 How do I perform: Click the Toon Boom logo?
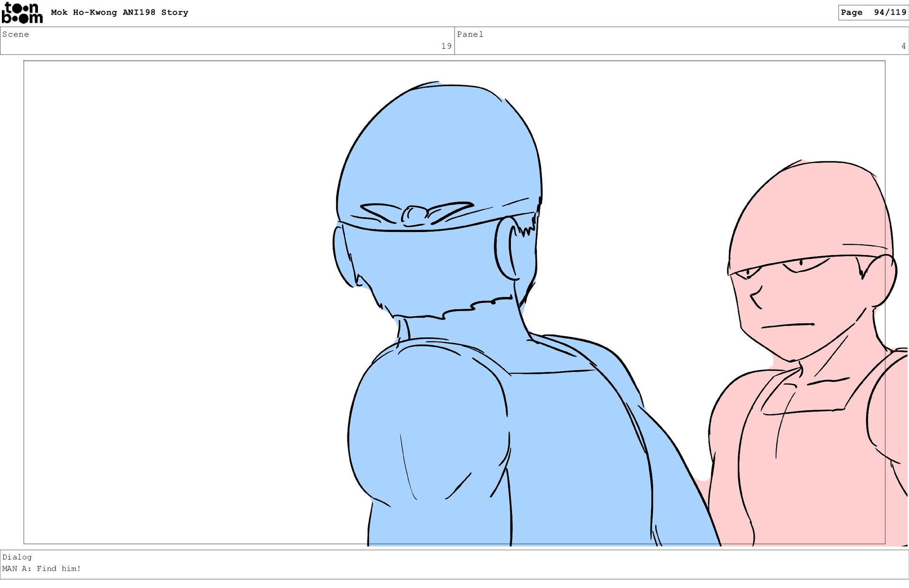(x=22, y=13)
